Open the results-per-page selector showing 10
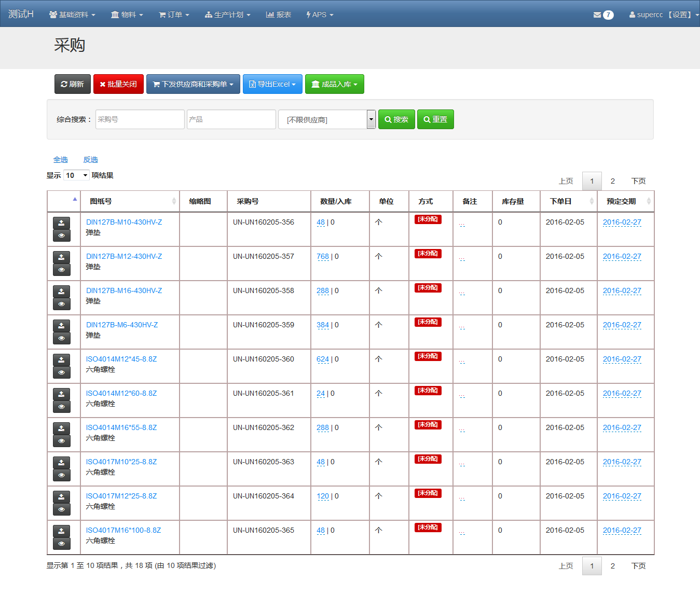The image size is (700, 596). pyautogui.click(x=76, y=175)
